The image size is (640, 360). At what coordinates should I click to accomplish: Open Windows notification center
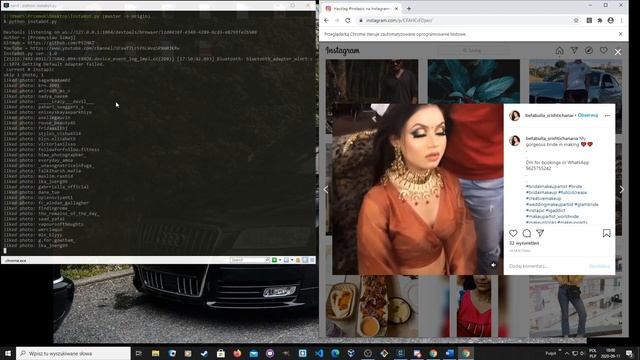[x=629, y=353]
